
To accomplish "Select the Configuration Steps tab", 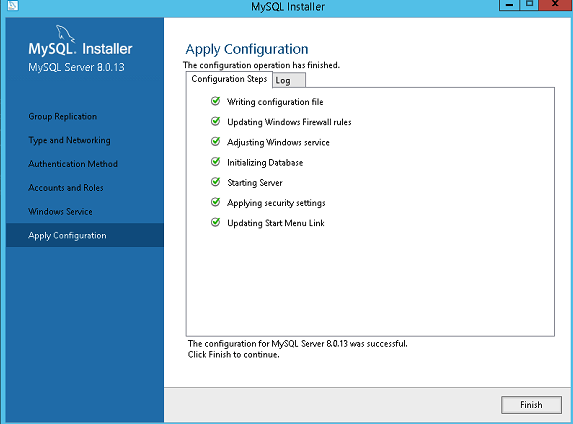I will (x=229, y=79).
